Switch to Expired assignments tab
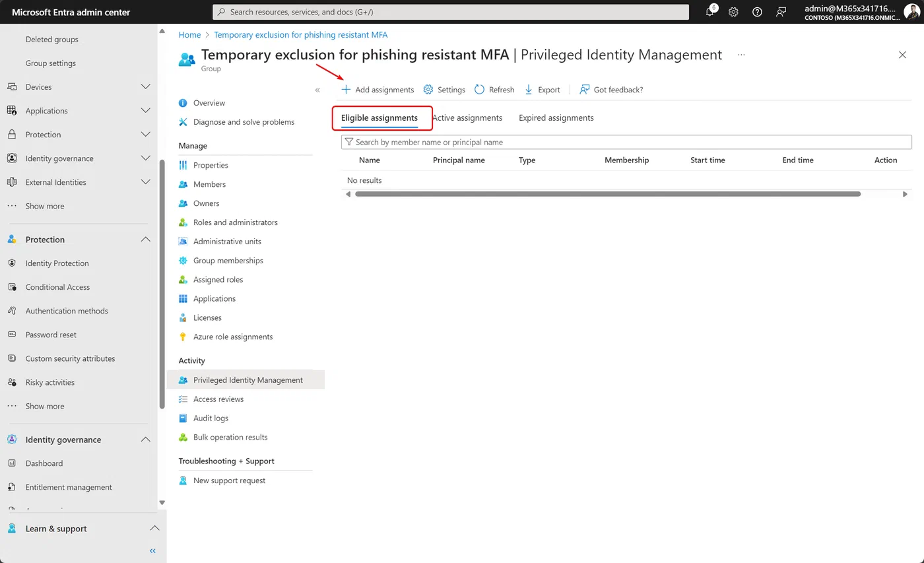 [556, 117]
